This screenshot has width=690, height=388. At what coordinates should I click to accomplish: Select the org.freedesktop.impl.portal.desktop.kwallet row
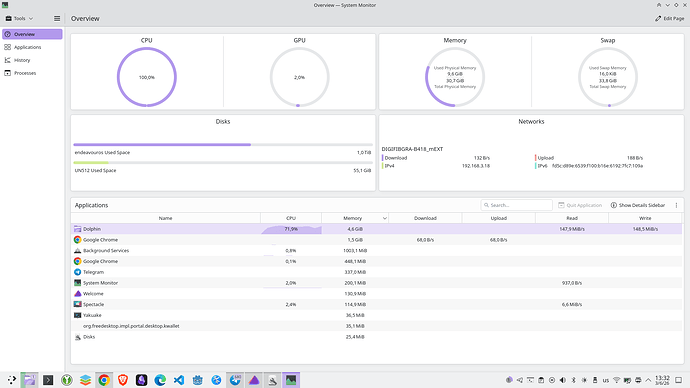point(377,326)
